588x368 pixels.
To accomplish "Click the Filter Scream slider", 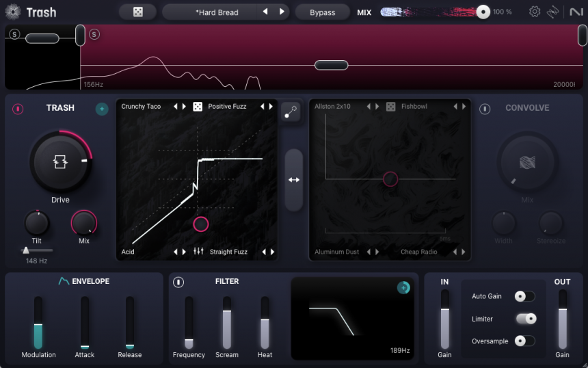I will click(227, 323).
